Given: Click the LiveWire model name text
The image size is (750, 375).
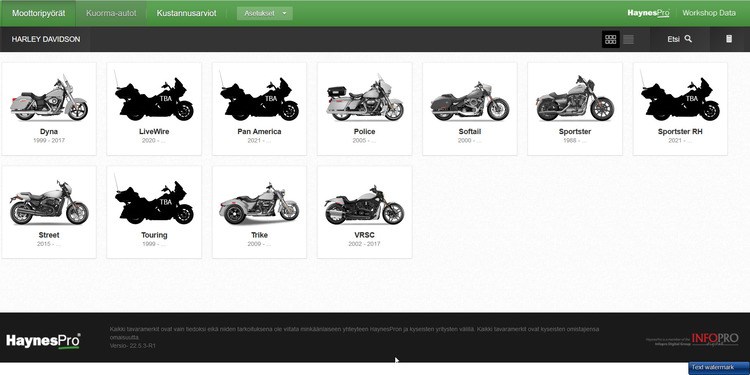Looking at the screenshot, I should pyautogui.click(x=154, y=132).
